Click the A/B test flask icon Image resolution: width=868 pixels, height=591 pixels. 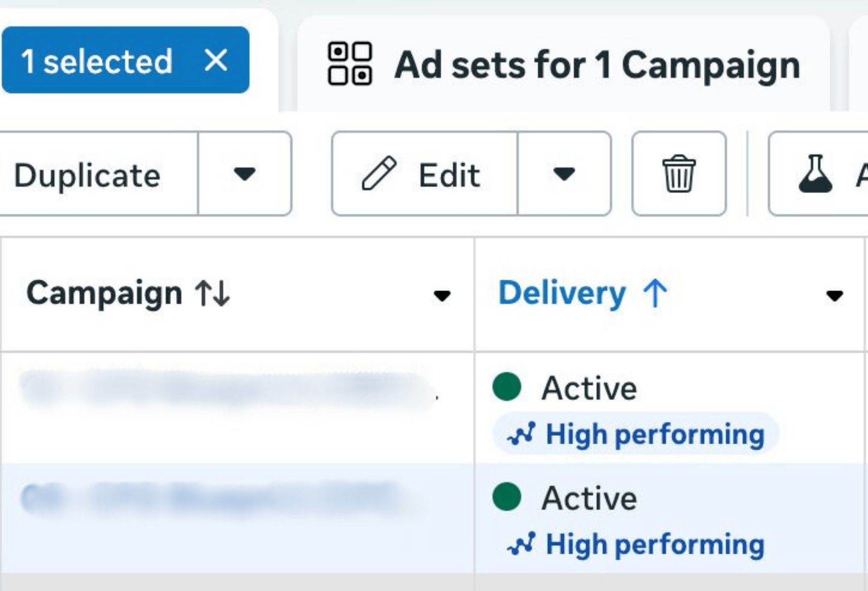(815, 173)
